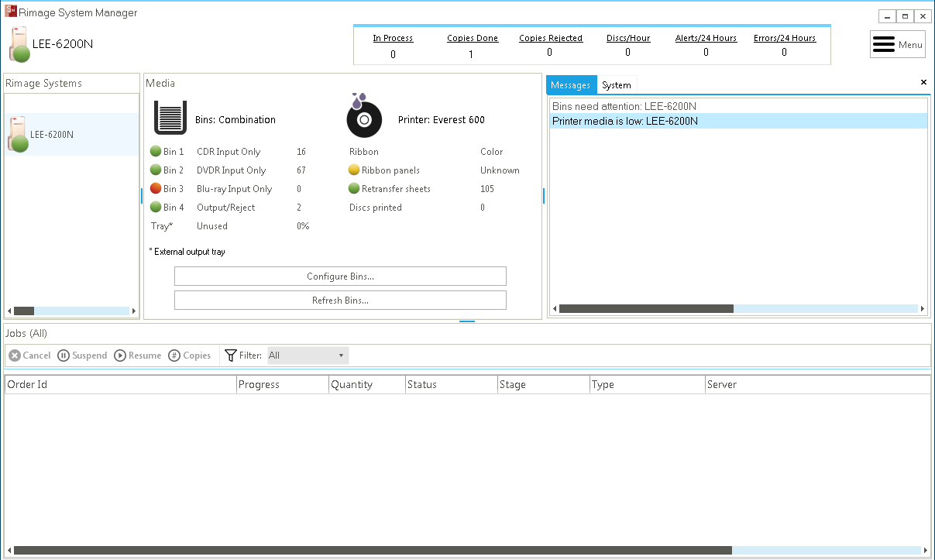Click the Everest 600 printer disc icon
Screen dimensions: 935x560
click(x=363, y=116)
